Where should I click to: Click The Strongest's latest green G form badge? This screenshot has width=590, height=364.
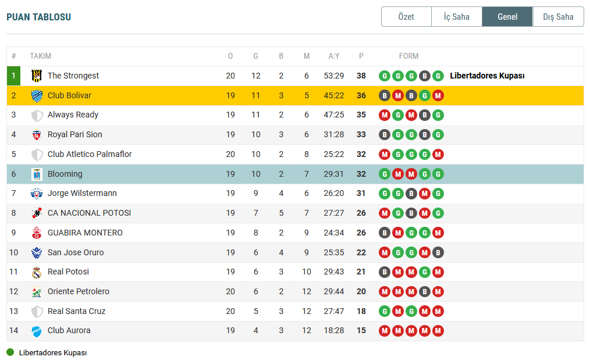(438, 76)
